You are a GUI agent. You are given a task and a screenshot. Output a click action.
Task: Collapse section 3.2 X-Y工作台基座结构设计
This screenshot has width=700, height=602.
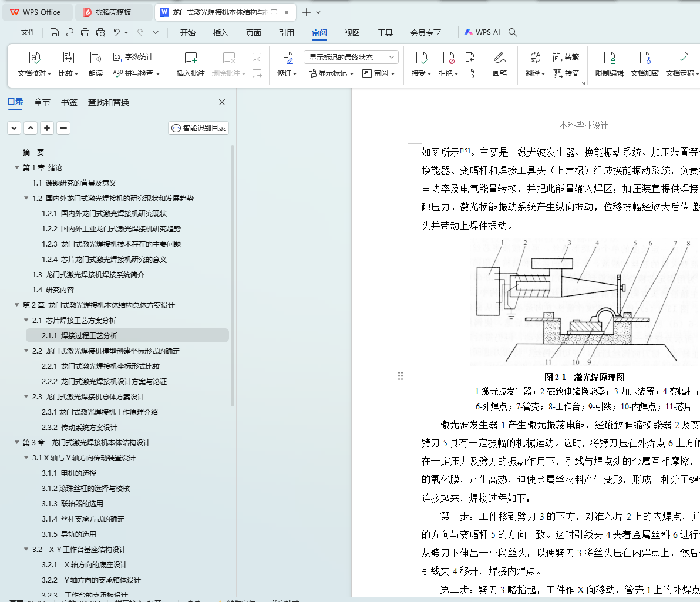[26, 549]
